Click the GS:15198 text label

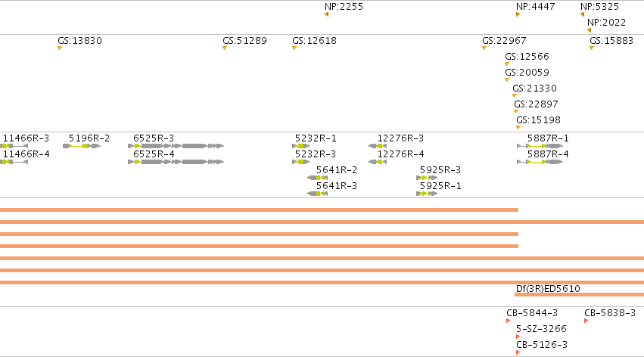tap(539, 120)
